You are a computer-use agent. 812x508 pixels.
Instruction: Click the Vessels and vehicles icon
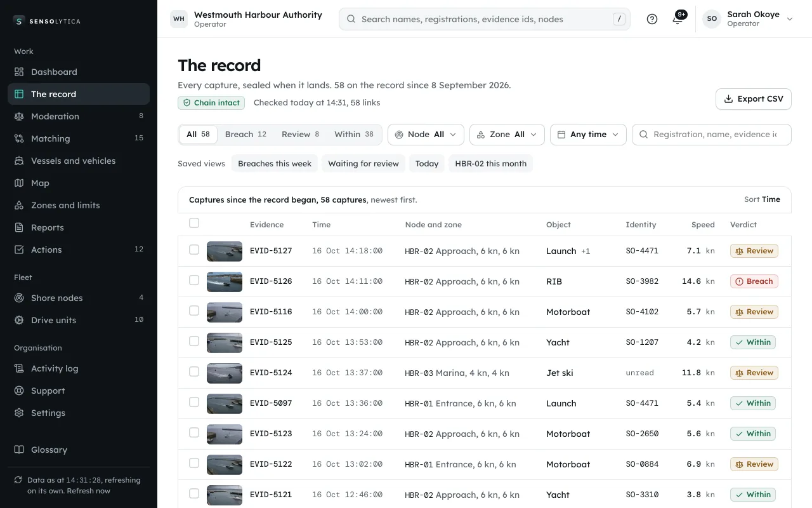19,161
